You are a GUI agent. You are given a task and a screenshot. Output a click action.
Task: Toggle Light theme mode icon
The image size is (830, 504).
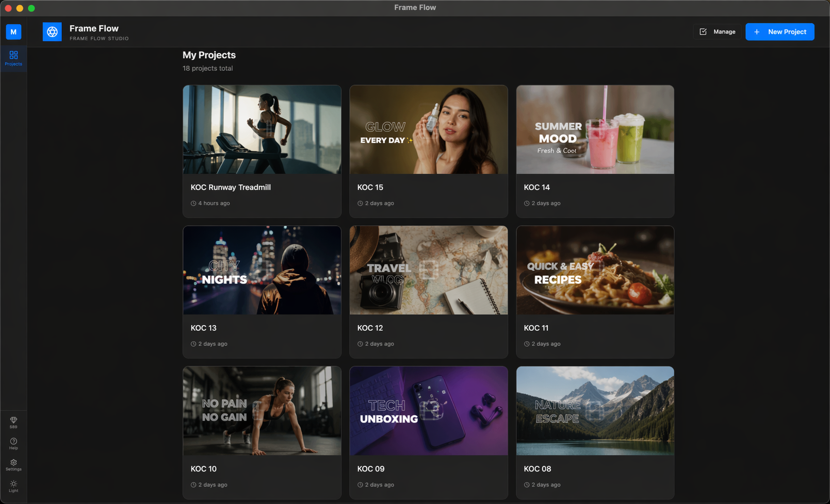(x=13, y=485)
